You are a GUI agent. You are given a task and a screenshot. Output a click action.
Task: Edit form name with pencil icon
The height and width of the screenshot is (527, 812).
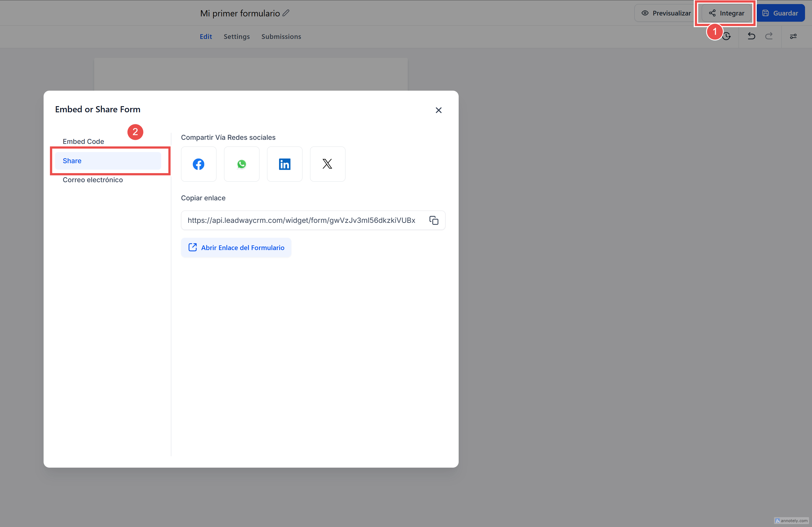pos(286,13)
